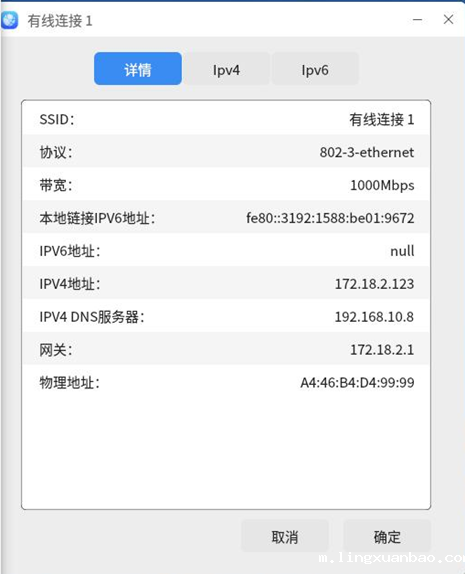The image size is (465, 574).
Task: Open the Ipv6 tab
Action: (x=315, y=68)
